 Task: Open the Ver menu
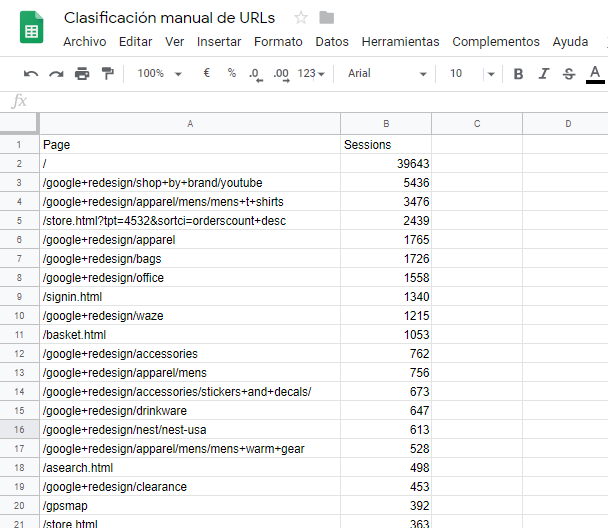pyautogui.click(x=174, y=41)
